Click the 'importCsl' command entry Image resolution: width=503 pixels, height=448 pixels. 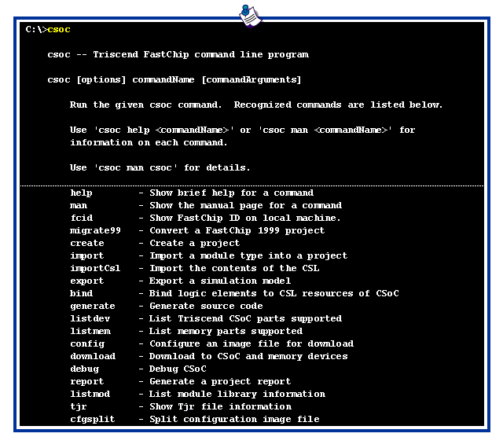click(x=95, y=268)
